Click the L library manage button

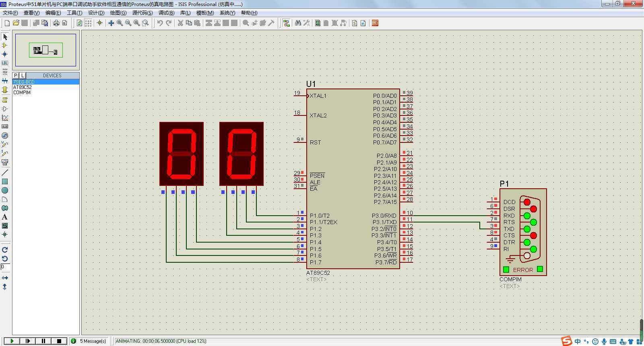(22, 75)
